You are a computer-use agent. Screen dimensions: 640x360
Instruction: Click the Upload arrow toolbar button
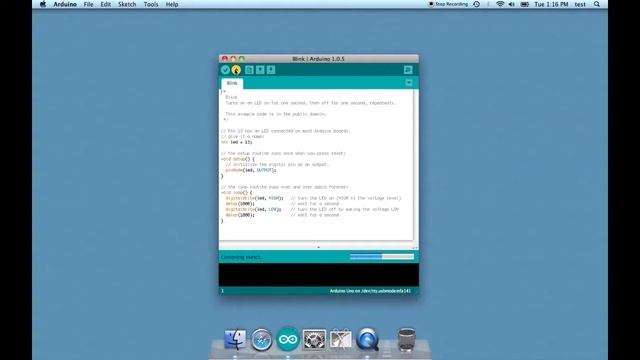[x=236, y=70]
